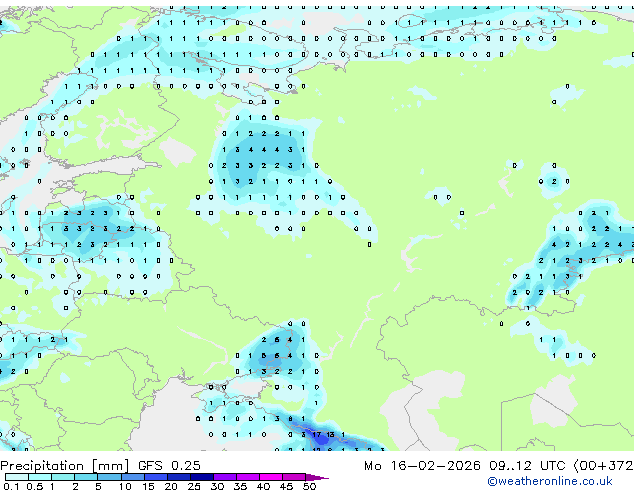
Task: Click the 1–2 mm legend swatch
Action: pyautogui.click(x=63, y=477)
